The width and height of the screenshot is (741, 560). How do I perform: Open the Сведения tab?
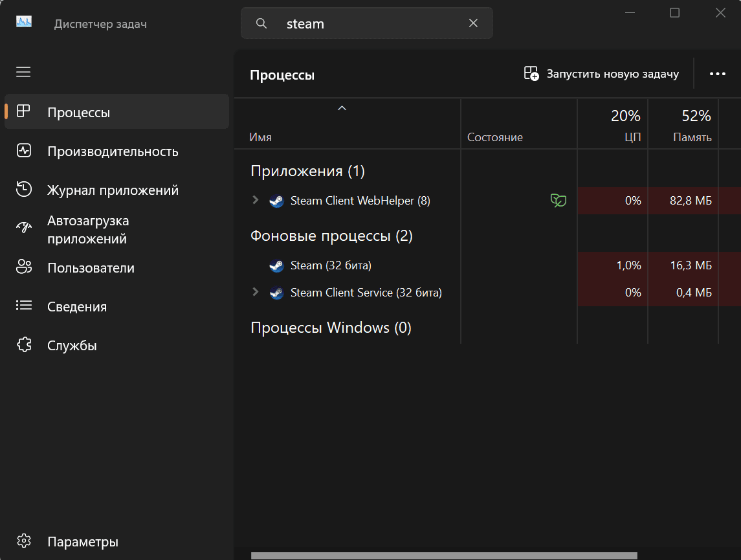pyautogui.click(x=116, y=307)
